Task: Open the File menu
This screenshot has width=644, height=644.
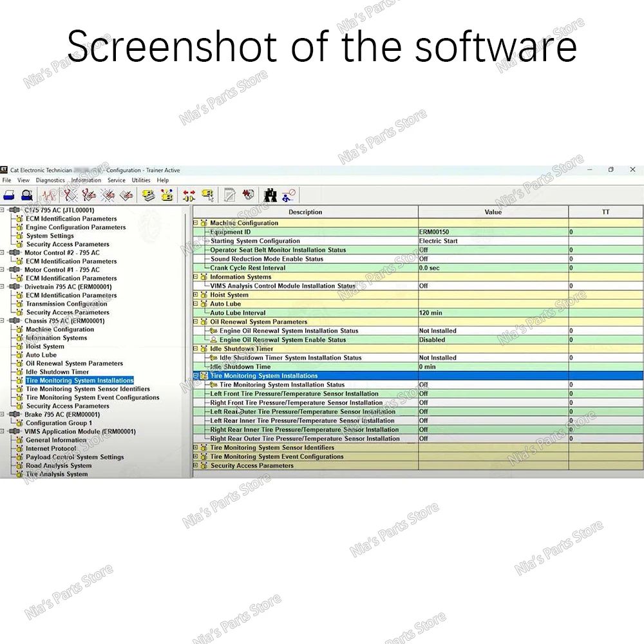Action: (6, 180)
